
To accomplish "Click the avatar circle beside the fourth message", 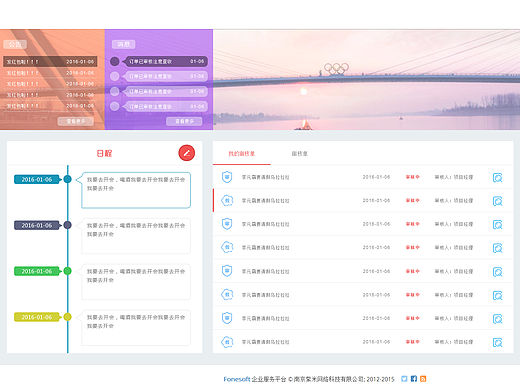I will click(x=115, y=106).
